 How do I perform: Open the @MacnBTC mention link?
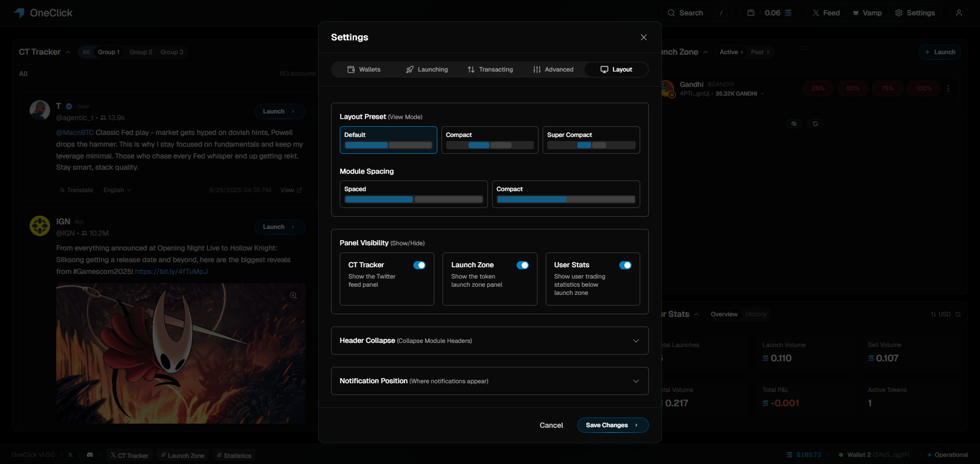[x=75, y=132]
